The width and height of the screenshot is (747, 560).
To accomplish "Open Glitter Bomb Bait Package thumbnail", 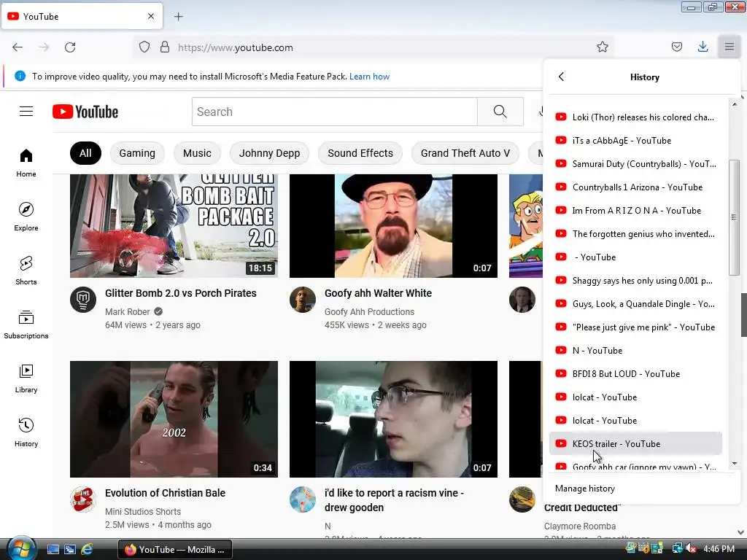I will [x=174, y=226].
